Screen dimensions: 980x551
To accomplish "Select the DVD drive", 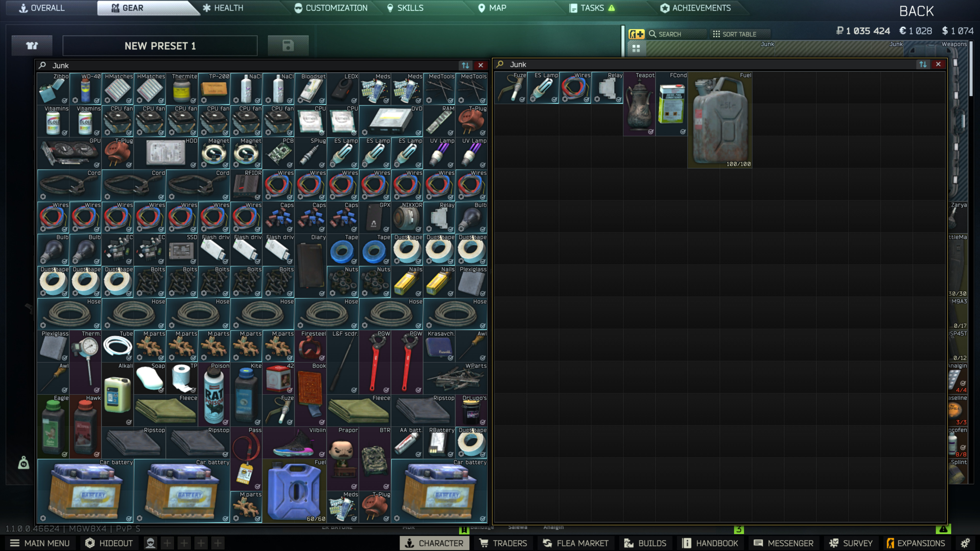I will tap(391, 121).
